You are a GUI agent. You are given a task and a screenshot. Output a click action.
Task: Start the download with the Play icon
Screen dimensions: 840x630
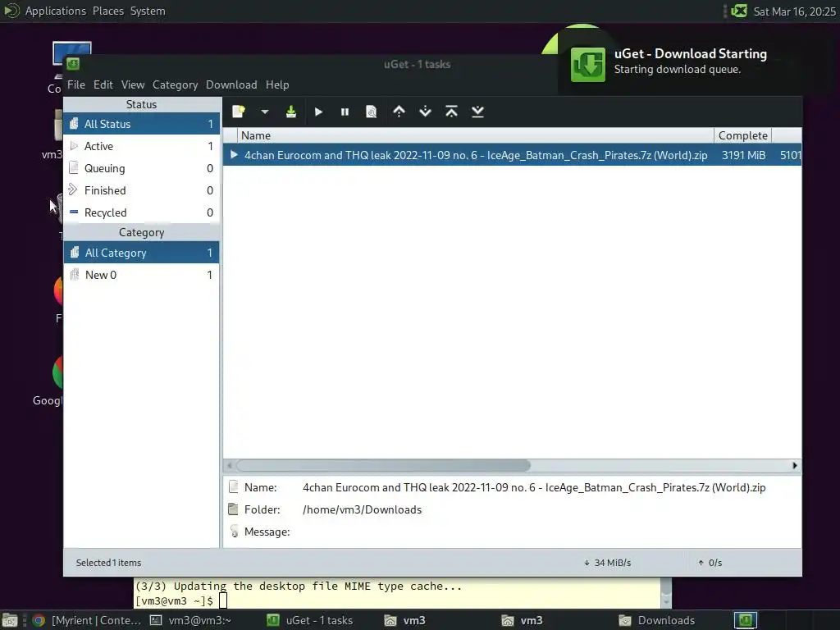point(318,112)
